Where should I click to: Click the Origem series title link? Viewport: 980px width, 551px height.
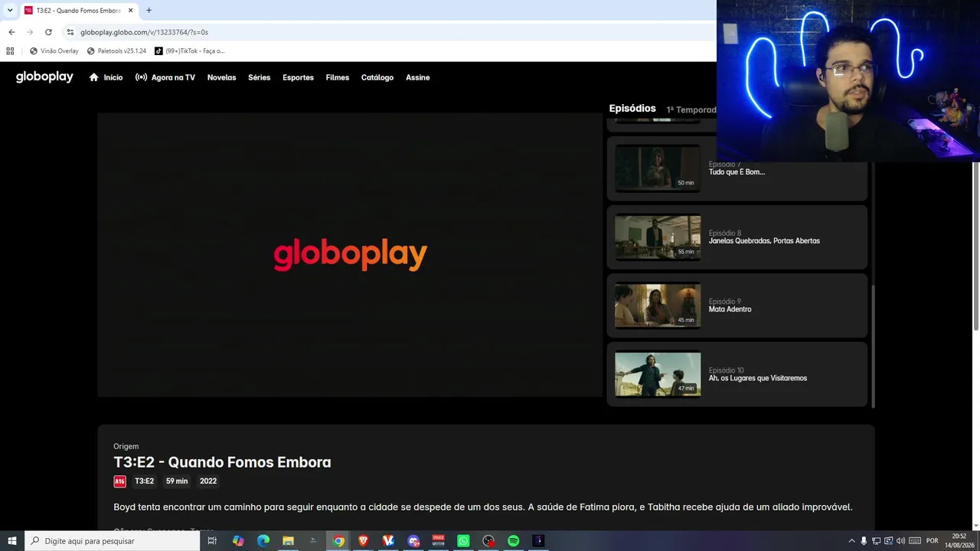click(126, 446)
